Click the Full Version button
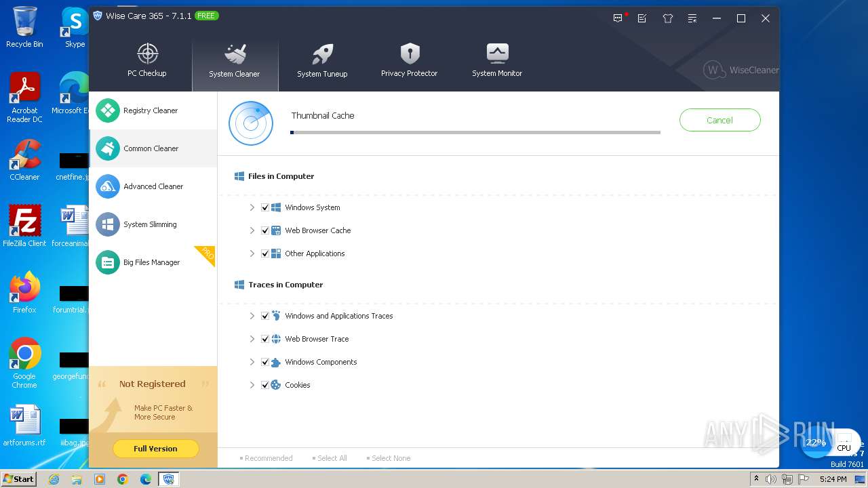 155,449
